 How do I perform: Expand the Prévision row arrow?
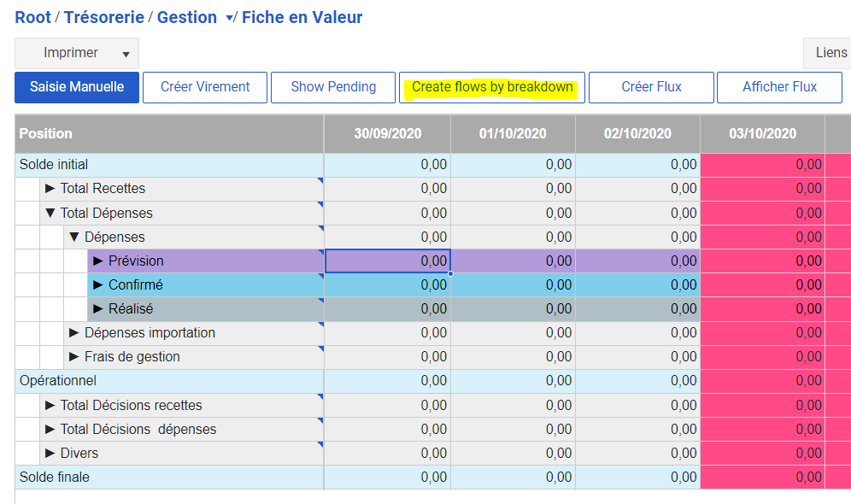coord(98,261)
